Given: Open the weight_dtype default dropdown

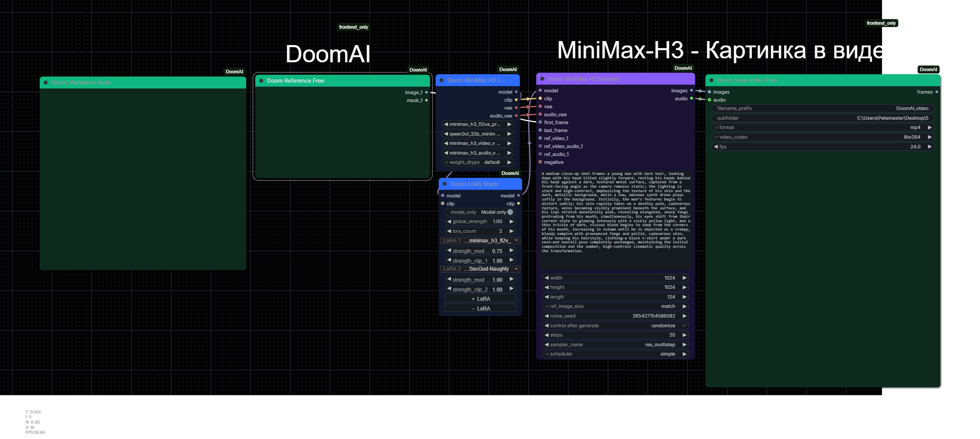Looking at the screenshot, I should click(478, 162).
